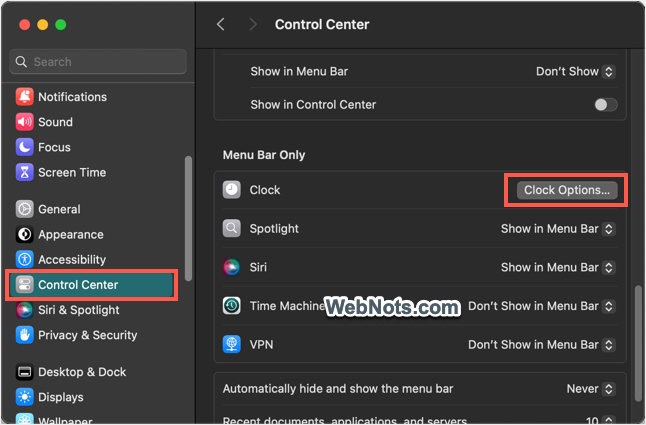Go back with the left chevron
Screen dimensions: 646x425
pyautogui.click(x=221, y=24)
